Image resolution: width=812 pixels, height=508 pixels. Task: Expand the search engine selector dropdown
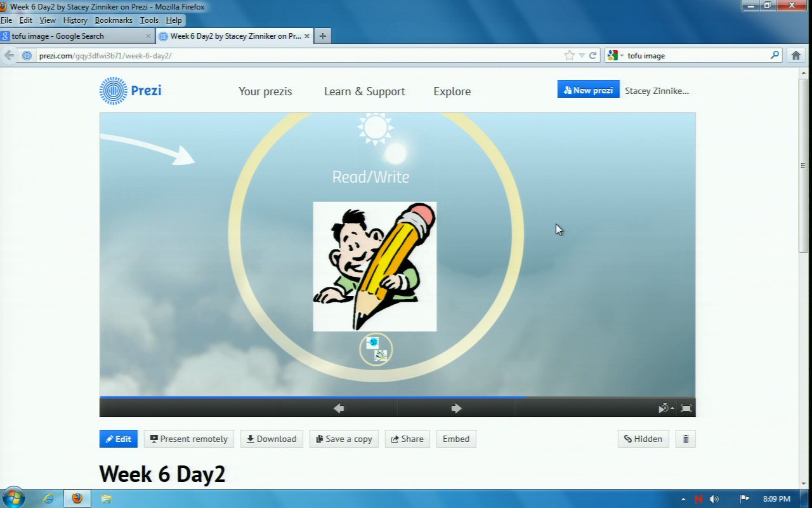(x=615, y=55)
